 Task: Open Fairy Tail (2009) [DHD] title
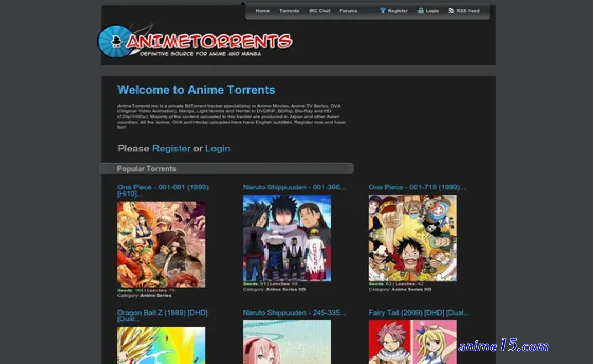419,312
